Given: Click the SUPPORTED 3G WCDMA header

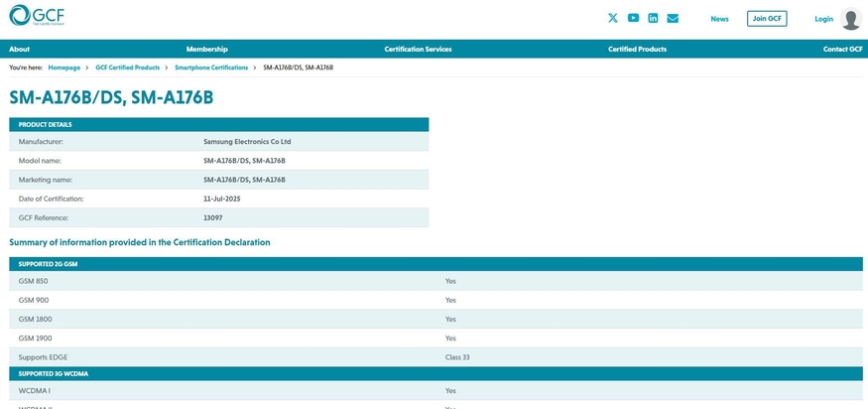Looking at the screenshot, I should point(435,373).
